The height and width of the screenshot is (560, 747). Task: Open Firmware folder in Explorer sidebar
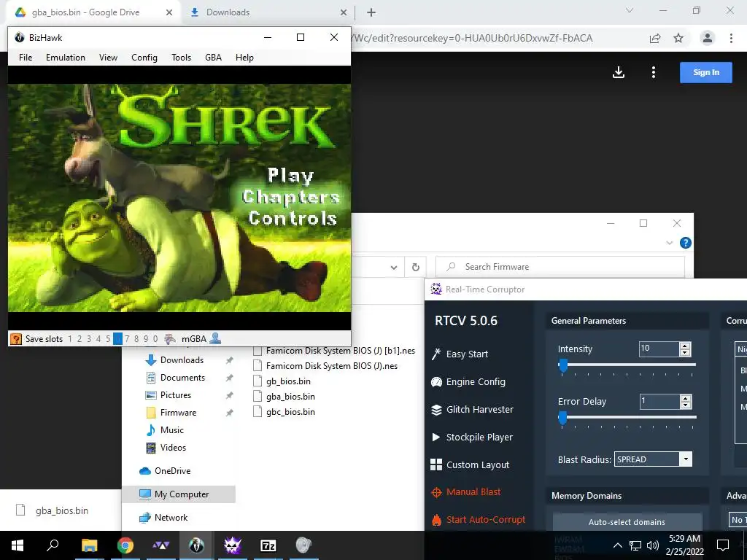[178, 413]
